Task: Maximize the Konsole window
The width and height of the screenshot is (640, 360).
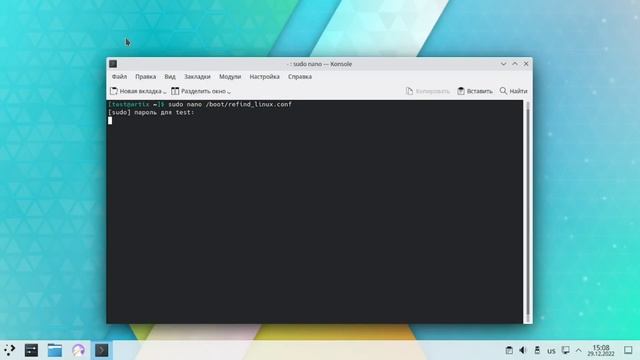Action: (x=515, y=64)
